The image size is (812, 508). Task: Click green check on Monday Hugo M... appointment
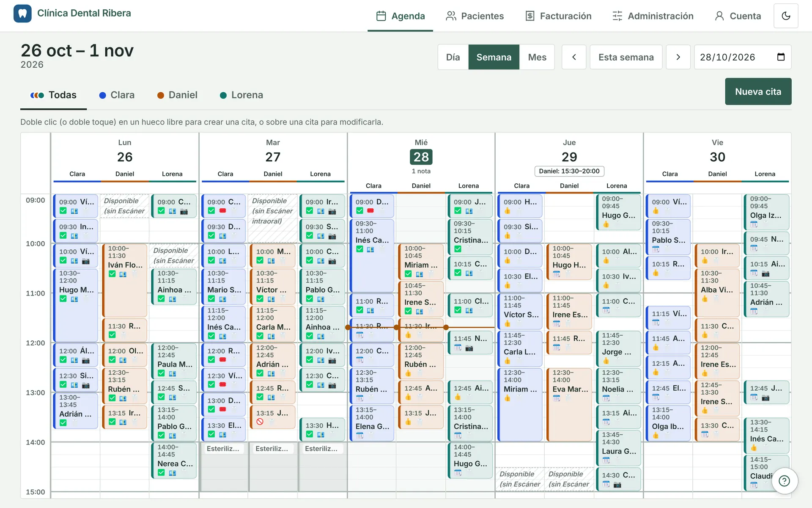click(x=63, y=299)
